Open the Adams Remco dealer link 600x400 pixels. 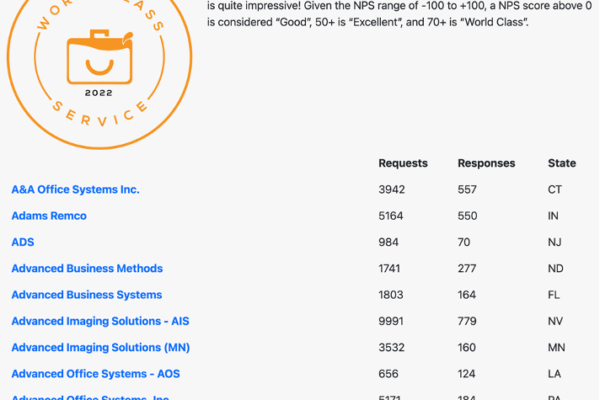[x=49, y=216]
